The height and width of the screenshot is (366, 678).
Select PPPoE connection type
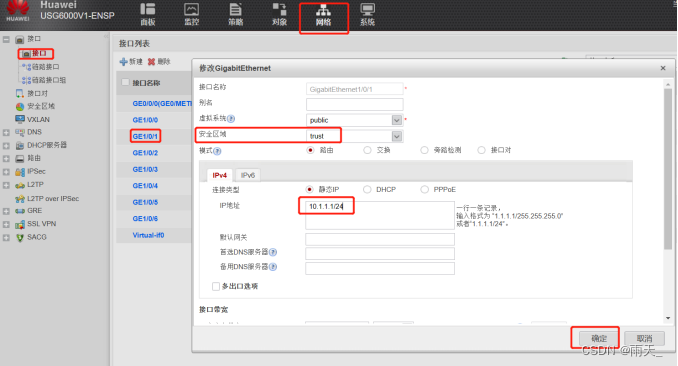[425, 189]
